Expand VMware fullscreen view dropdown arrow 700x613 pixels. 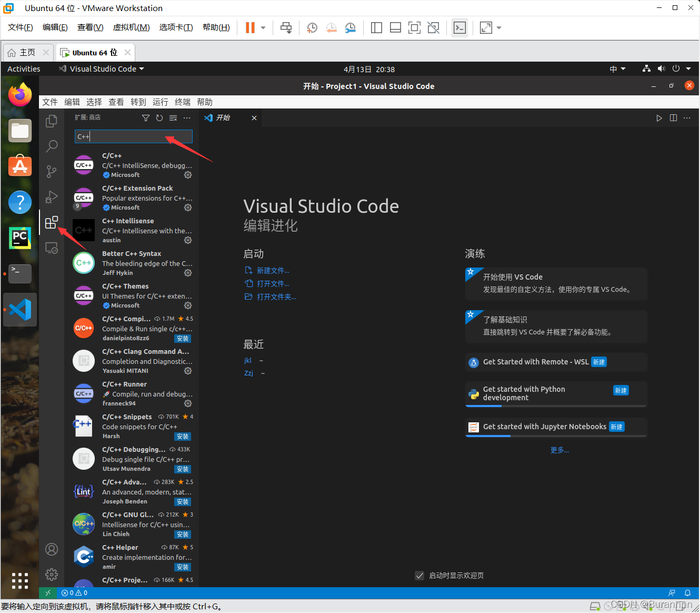[499, 28]
